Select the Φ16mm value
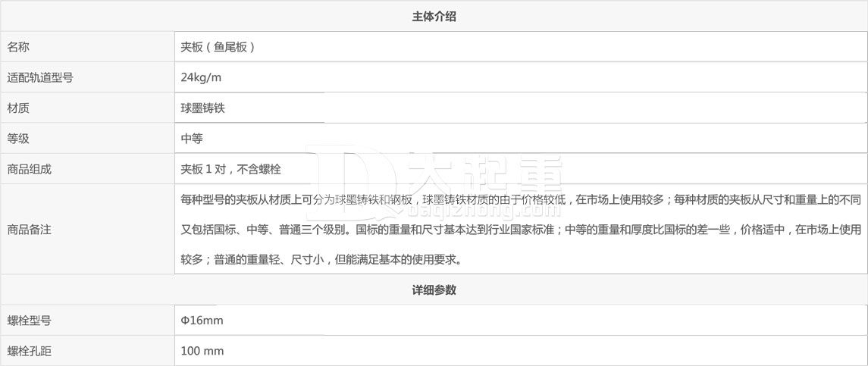The image size is (868, 366). coord(202,320)
